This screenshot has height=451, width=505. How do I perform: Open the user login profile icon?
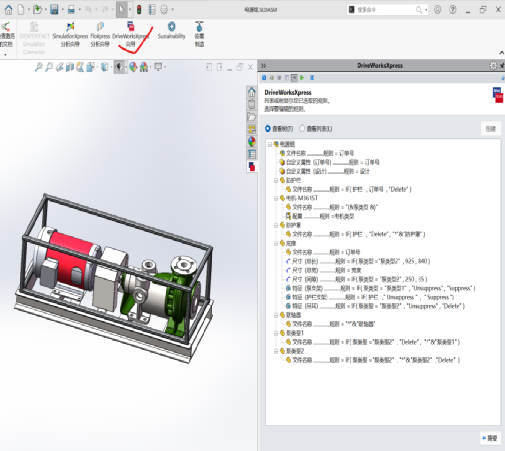coord(438,10)
